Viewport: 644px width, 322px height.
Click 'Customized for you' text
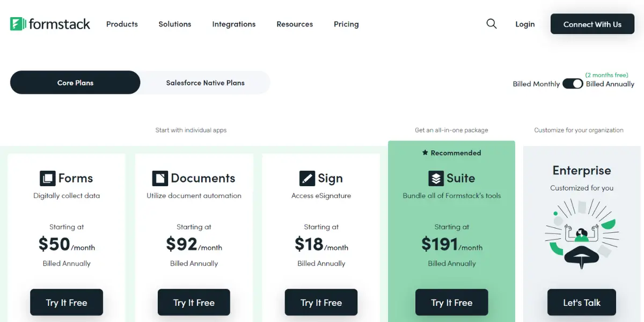click(x=582, y=188)
